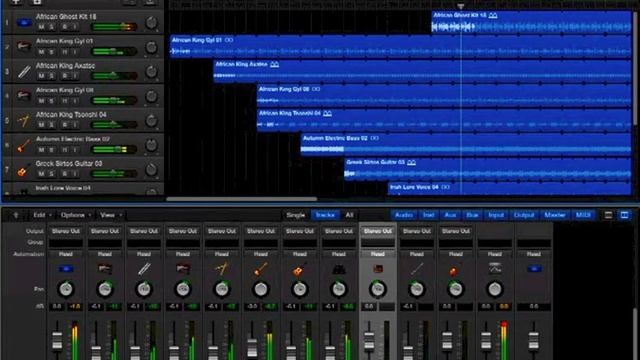The image size is (640, 360).
Task: Click African Ghost Kit 18 volume slider
Action: (114, 27)
